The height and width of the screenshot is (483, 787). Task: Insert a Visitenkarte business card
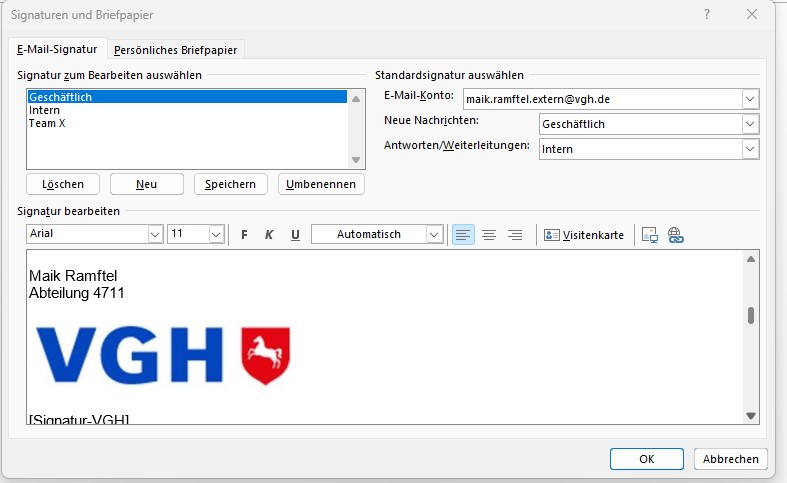click(x=584, y=235)
